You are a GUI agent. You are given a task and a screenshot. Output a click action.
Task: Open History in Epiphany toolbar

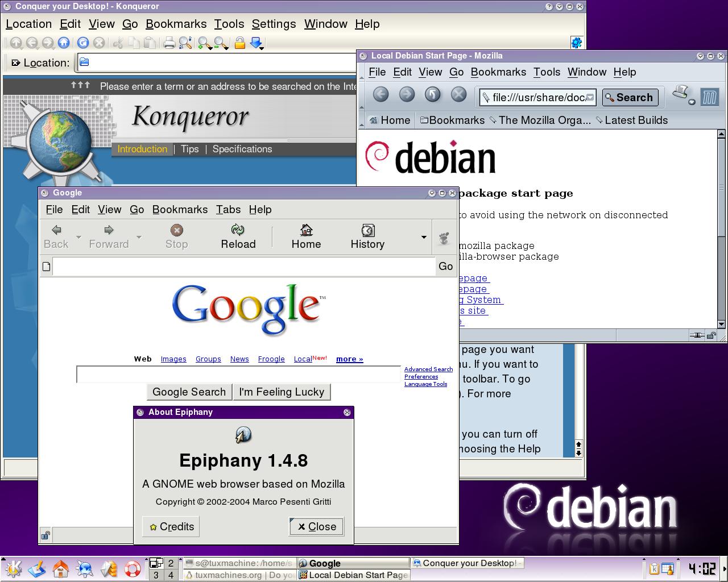(367, 236)
